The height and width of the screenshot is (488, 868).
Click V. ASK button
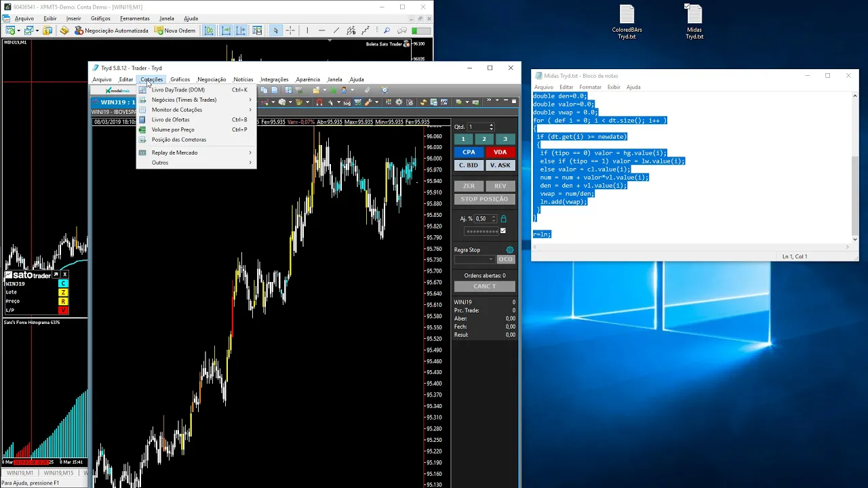coord(500,165)
